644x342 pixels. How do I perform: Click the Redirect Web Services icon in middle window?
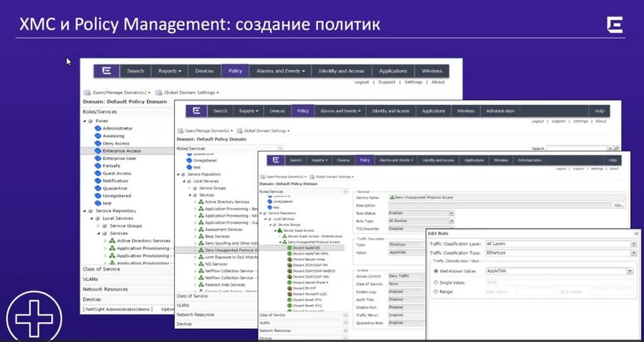click(x=201, y=284)
